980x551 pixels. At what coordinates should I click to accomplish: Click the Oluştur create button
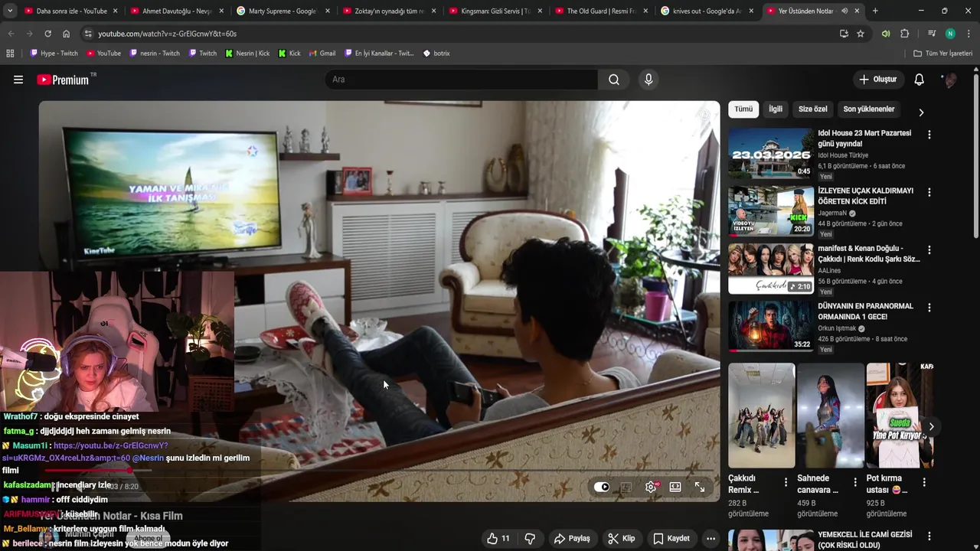pos(877,80)
